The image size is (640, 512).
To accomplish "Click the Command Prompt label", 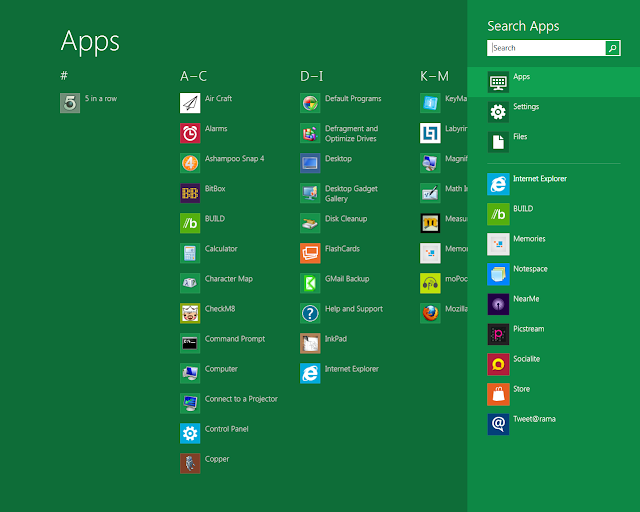I will coord(235,339).
